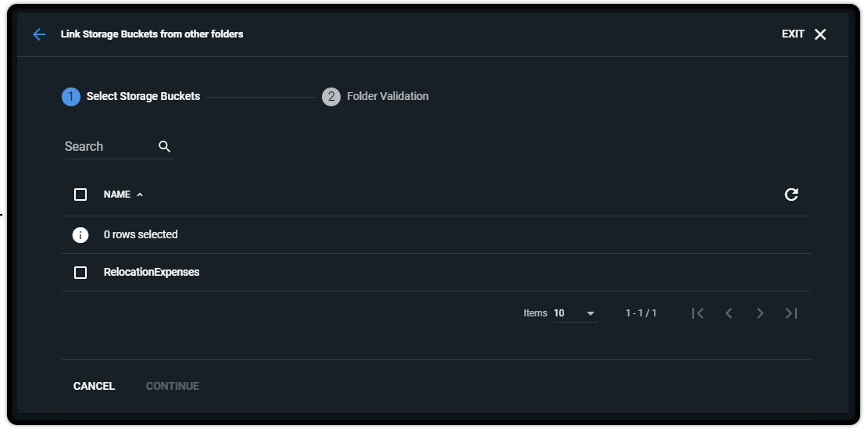Go to next page of results
868x432 pixels.
760,313
